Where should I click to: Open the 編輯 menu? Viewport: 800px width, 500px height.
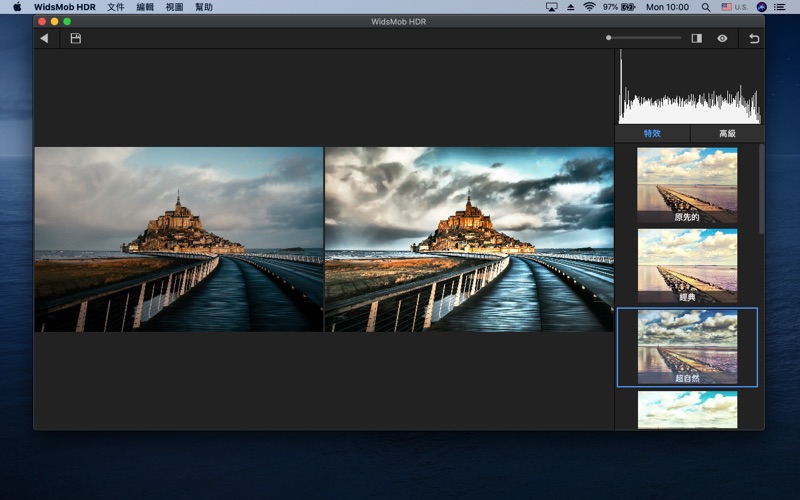145,7
